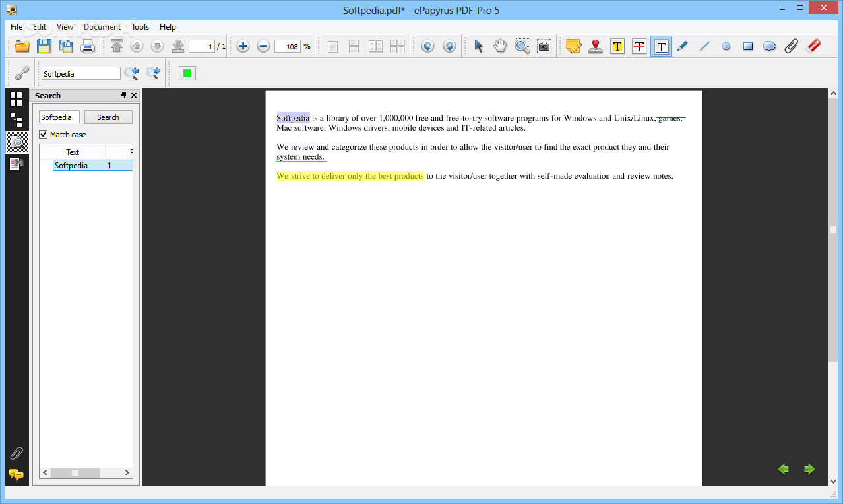Open the comments panel speech-bubble icon
The height and width of the screenshot is (504, 843).
point(16,474)
